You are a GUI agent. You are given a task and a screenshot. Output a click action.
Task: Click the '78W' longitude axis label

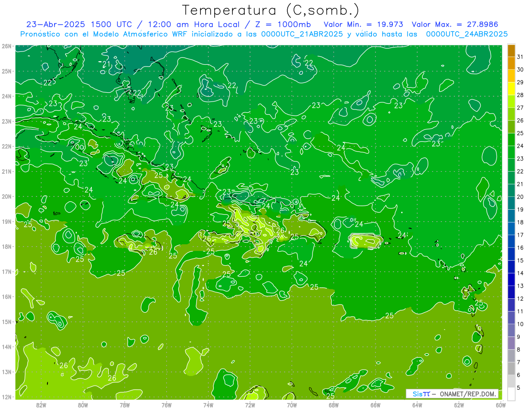[125, 405]
